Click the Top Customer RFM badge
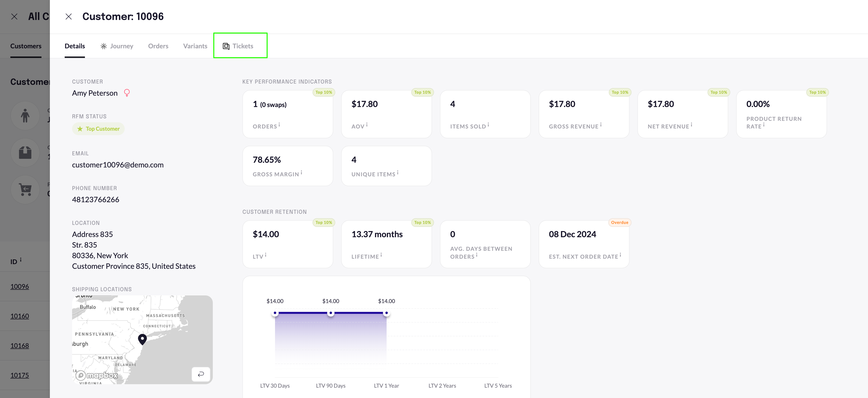Viewport: 868px width, 398px height. [x=99, y=129]
